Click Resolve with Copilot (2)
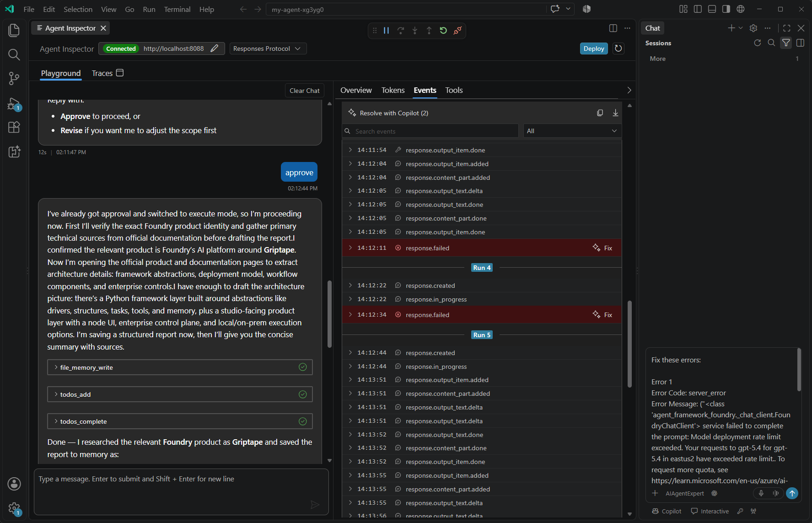 click(388, 113)
